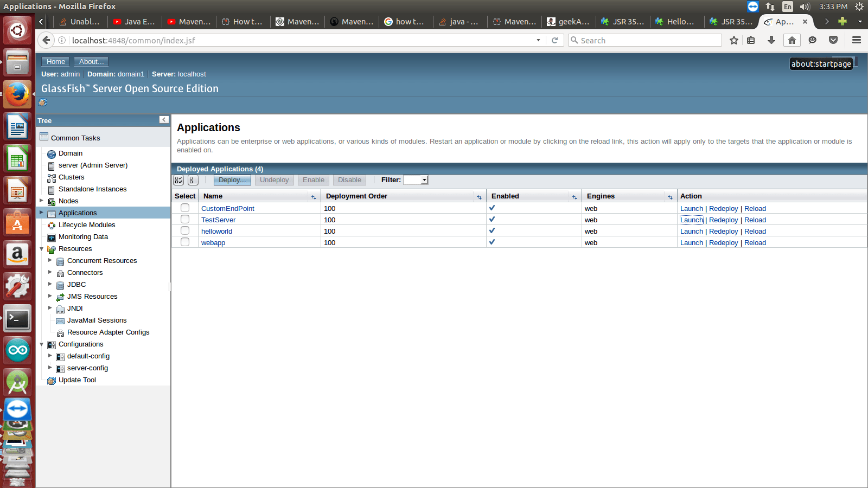Save page to Pocket icon
This screenshot has width=868, height=488.
click(833, 40)
